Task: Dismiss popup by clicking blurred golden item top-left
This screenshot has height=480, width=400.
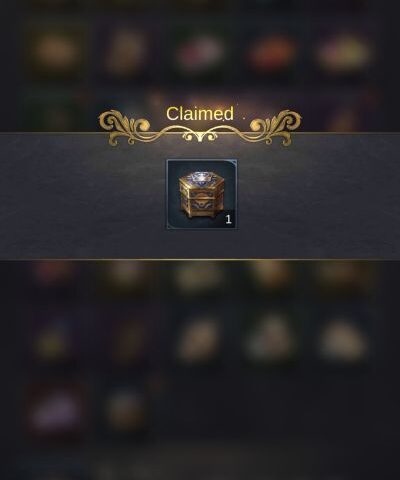Action: click(55, 51)
